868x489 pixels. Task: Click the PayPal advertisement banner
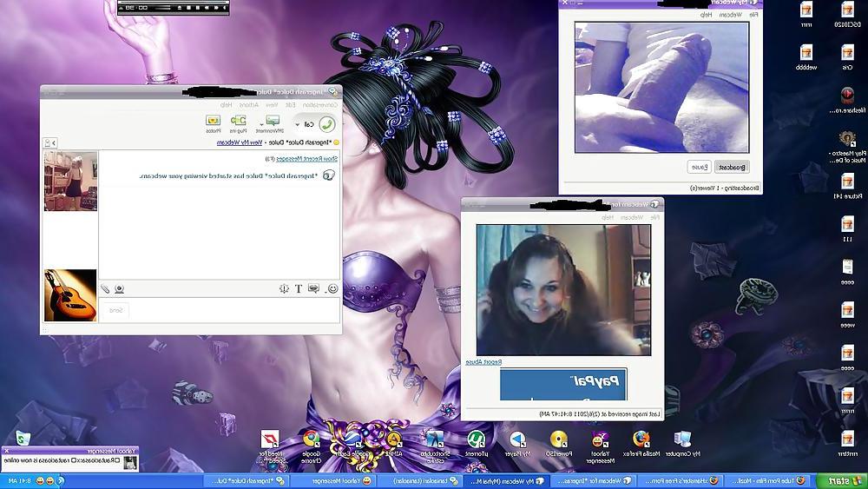click(x=563, y=384)
